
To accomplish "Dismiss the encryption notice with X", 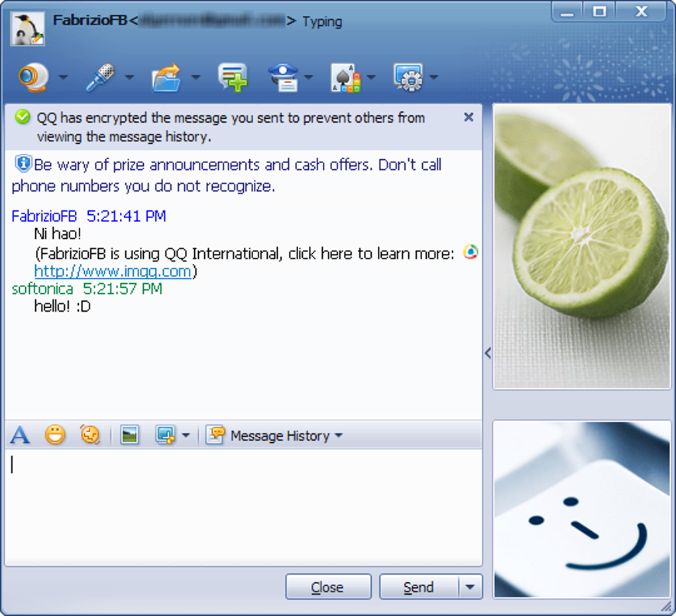I will click(x=469, y=117).
